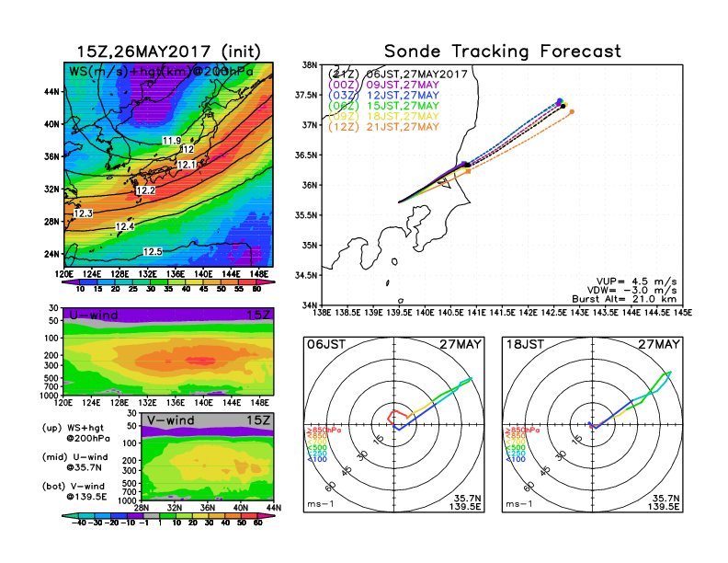Click the purple swatch left of 10 on wind-speed colorbar
The height and width of the screenshot is (563, 728).
[x=69, y=282]
